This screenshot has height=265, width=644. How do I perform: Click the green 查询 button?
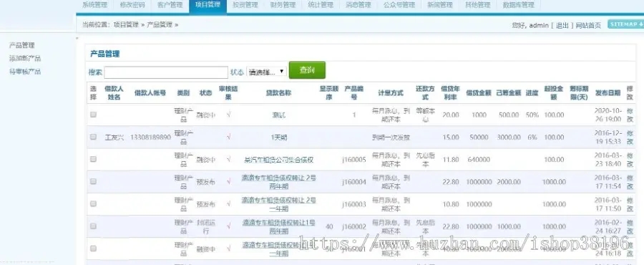pyautogui.click(x=307, y=70)
